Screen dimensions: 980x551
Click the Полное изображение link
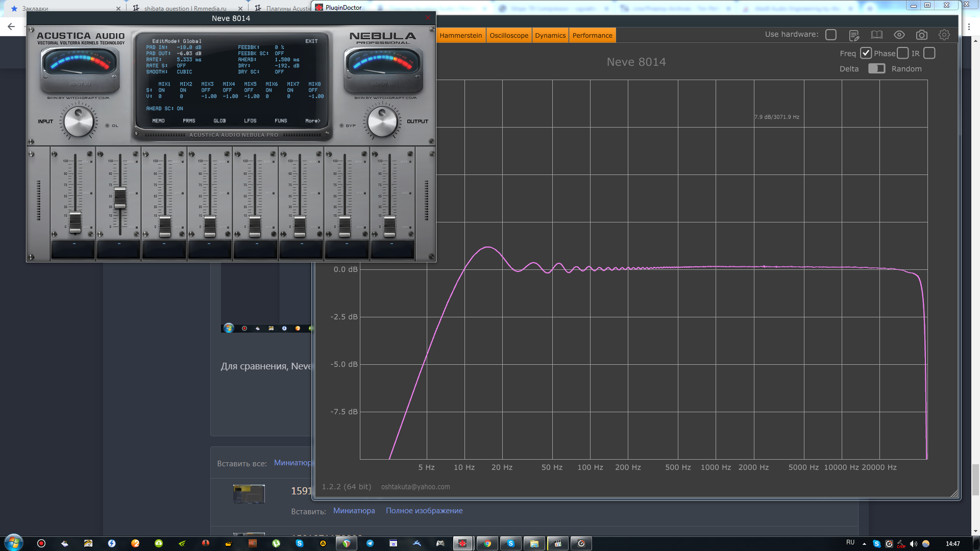424,511
